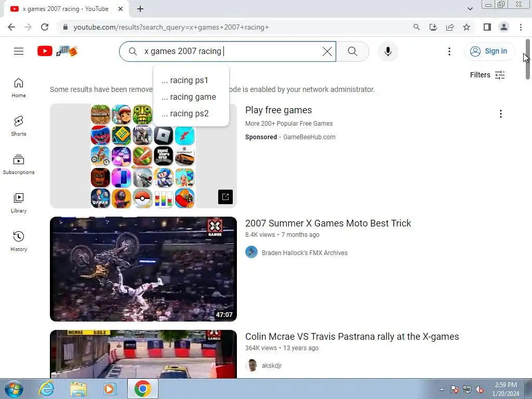Click the page vertical scrollbar thumb
The height and width of the screenshot is (399, 532).
click(528, 59)
